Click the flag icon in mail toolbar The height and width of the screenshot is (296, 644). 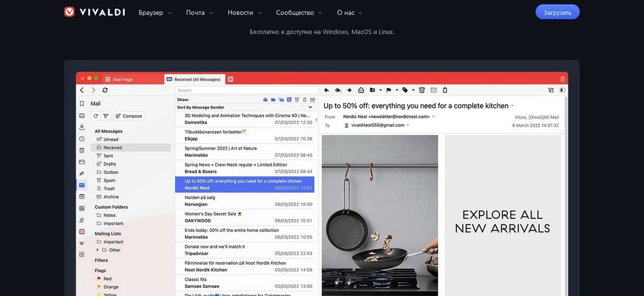coord(389,90)
